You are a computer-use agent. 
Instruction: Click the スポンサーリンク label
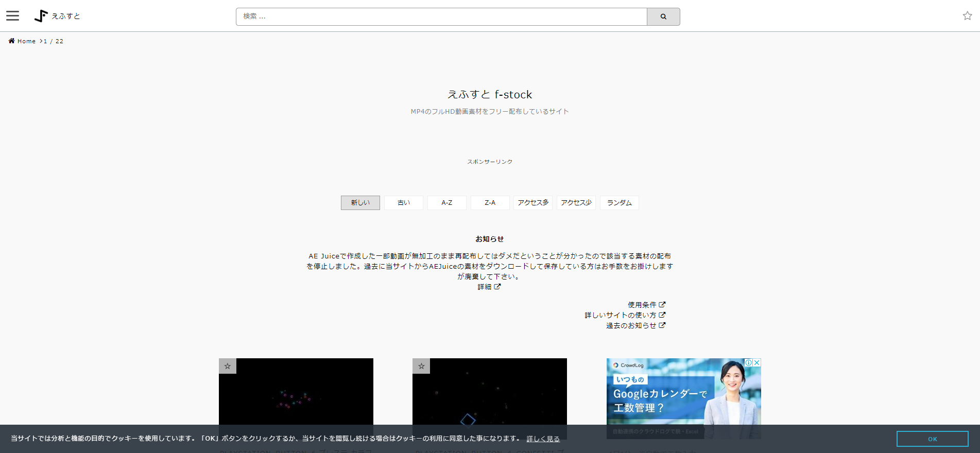pos(490,162)
